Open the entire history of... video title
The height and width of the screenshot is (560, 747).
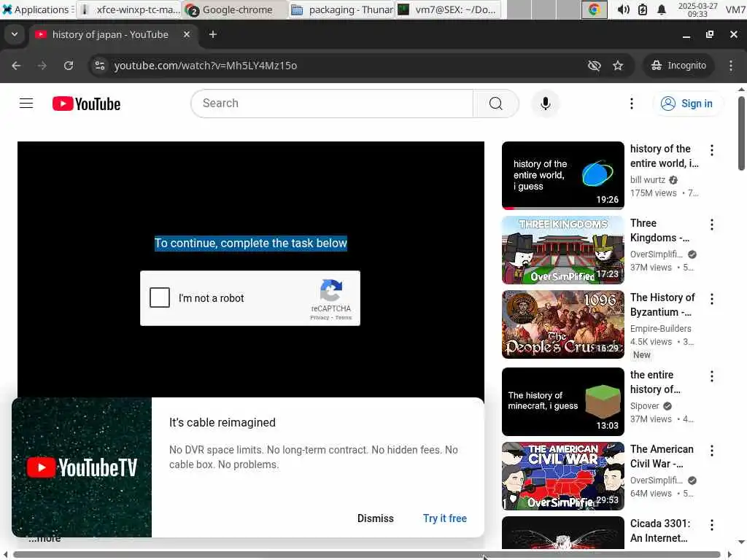coord(655,382)
